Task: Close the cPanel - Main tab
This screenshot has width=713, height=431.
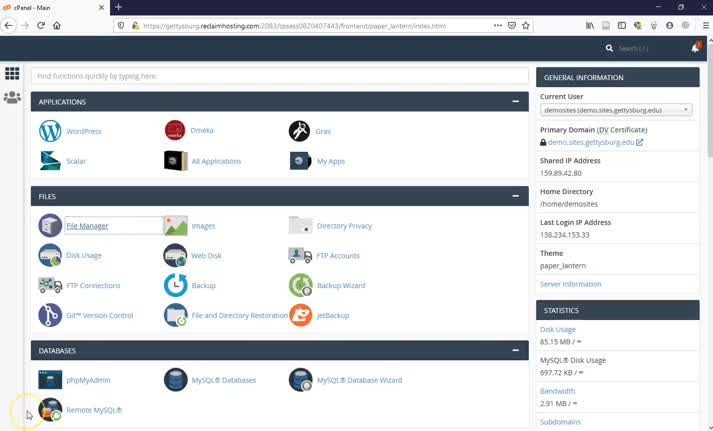Action: click(x=101, y=7)
